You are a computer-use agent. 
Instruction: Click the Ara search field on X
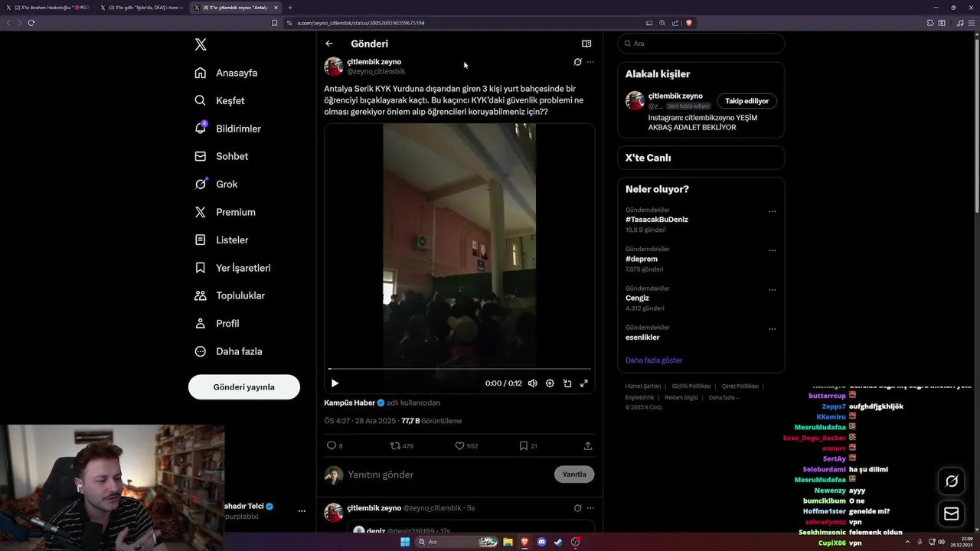[x=701, y=44]
